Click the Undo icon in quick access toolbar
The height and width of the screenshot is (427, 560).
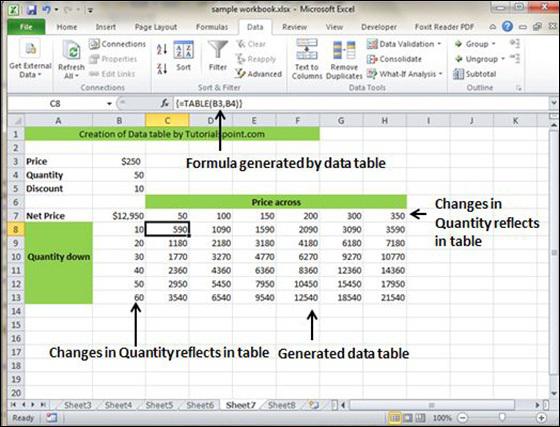(46, 9)
